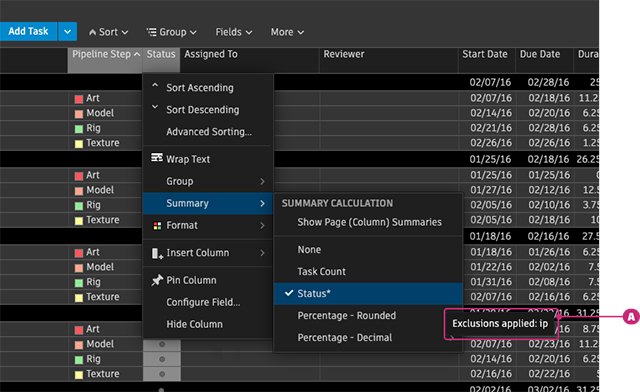The width and height of the screenshot is (640, 392).
Task: Select the checked Status* summary option
Action: [368, 294]
